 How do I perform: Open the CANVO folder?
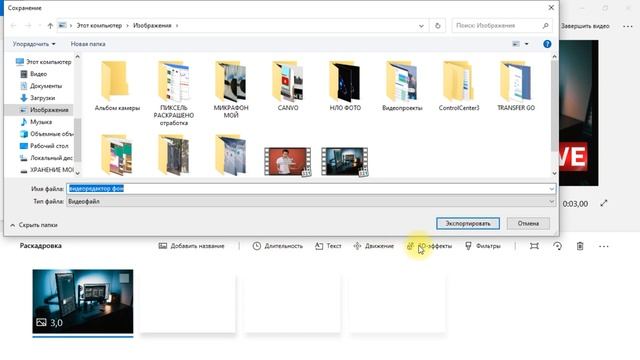coord(288,86)
